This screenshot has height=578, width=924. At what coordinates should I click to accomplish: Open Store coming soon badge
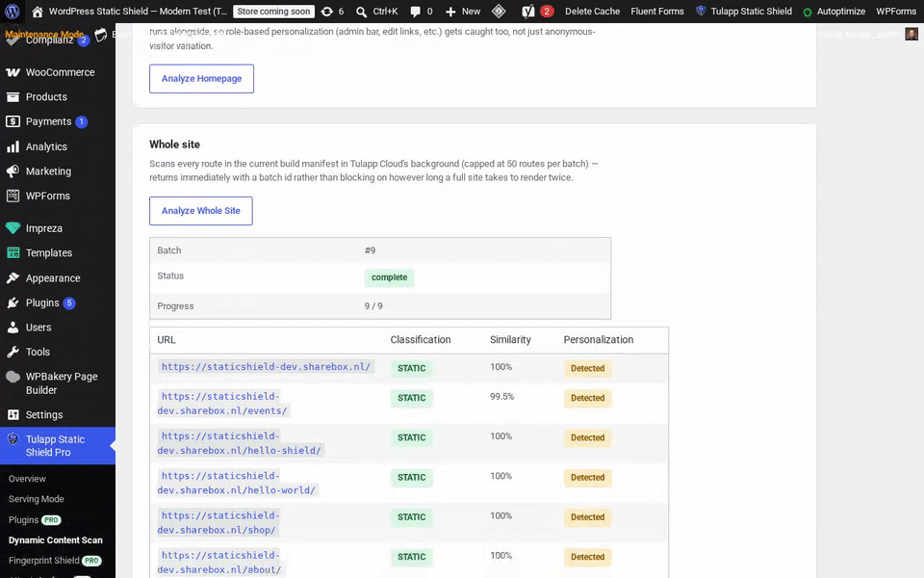pos(273,12)
